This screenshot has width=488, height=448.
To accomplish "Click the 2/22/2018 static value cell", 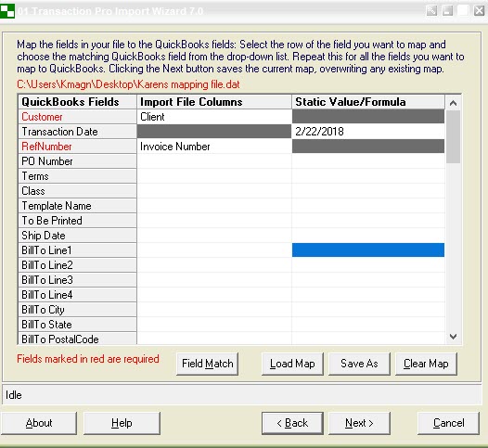I will [368, 132].
